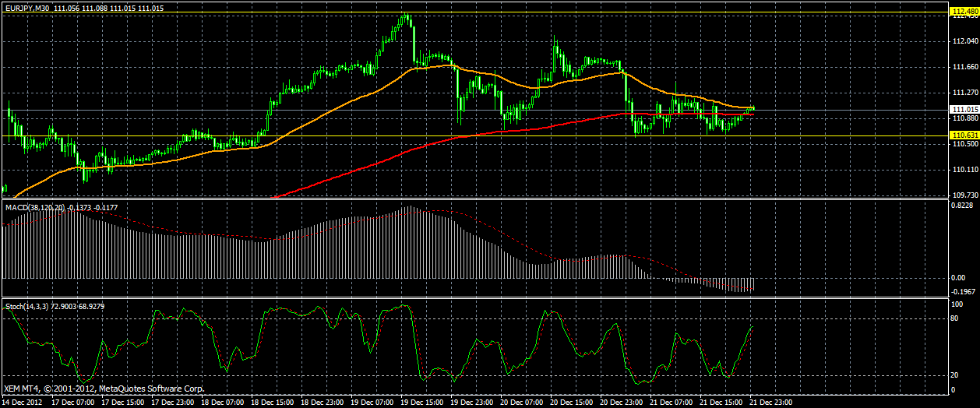The image size is (980, 408).
Task: Click the 17 Dec 23:00 time label
Action: (171, 403)
